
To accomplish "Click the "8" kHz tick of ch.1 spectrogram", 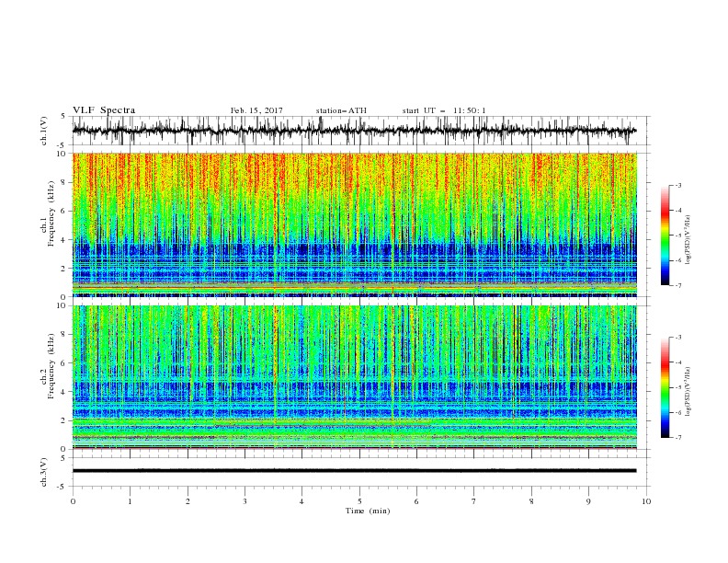I will click(64, 182).
